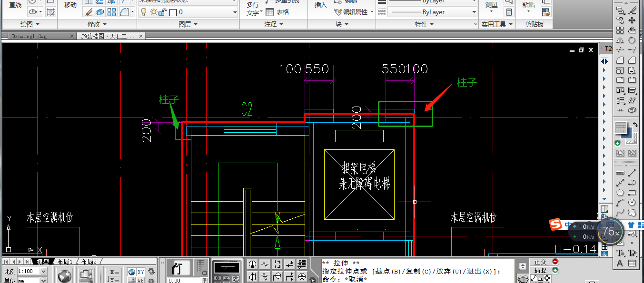
Task: Insert 多行文字 multiline text
Action: pyautogui.click(x=252, y=9)
